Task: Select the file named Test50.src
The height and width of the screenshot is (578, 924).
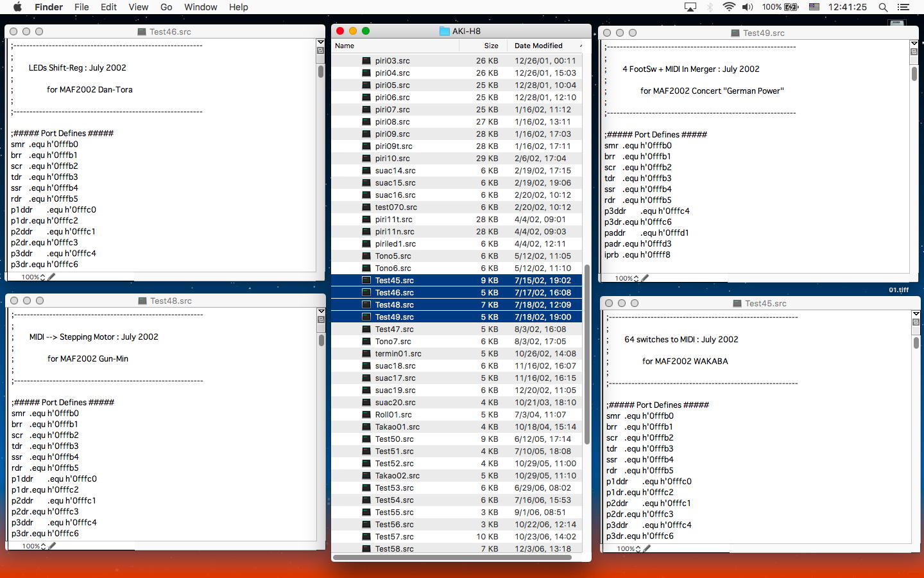Action: click(x=457, y=439)
